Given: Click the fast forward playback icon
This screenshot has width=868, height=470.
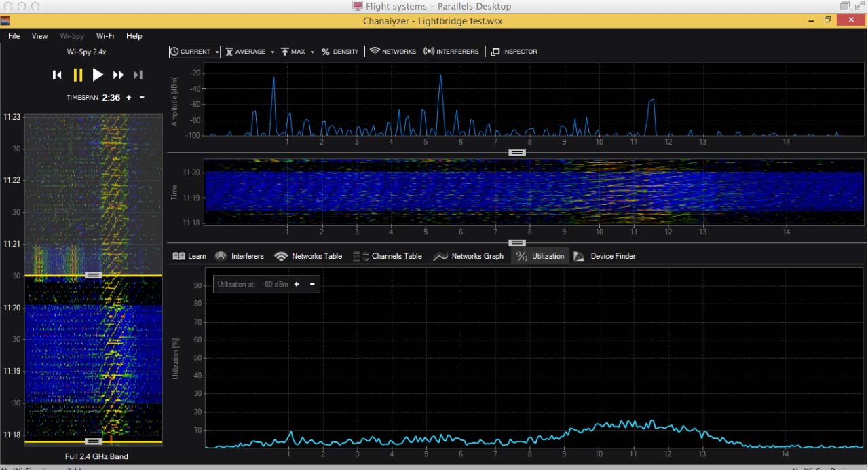Looking at the screenshot, I should [118, 75].
